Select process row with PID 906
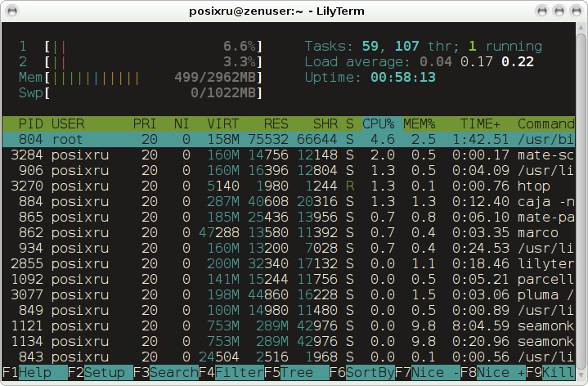The image size is (588, 386). 289,170
